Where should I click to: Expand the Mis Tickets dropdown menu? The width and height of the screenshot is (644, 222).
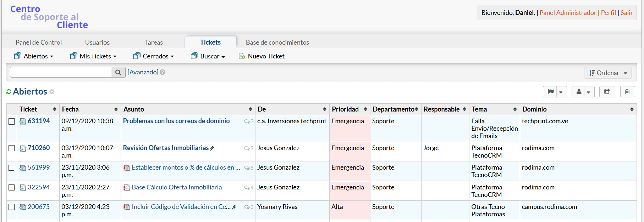tap(93, 56)
